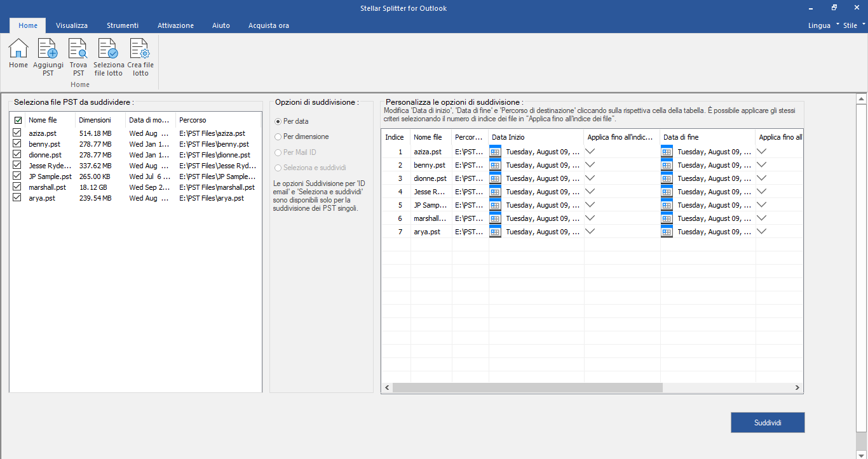Uncheck the aziza.pst file checkbox

[17, 133]
